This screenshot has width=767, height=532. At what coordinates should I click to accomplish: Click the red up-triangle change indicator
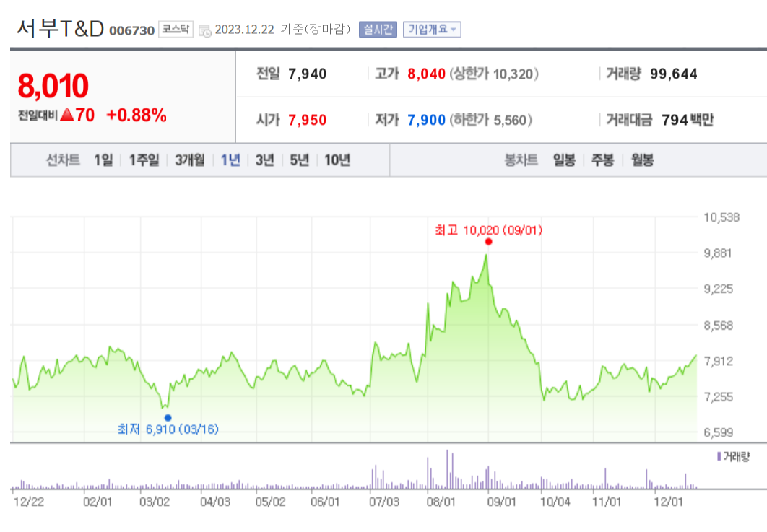pyautogui.click(x=67, y=115)
